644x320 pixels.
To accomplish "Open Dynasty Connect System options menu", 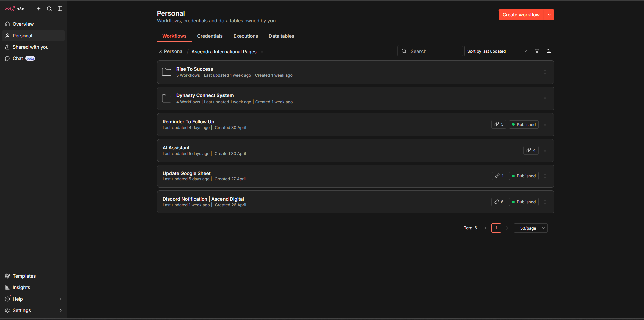I will coord(545,99).
